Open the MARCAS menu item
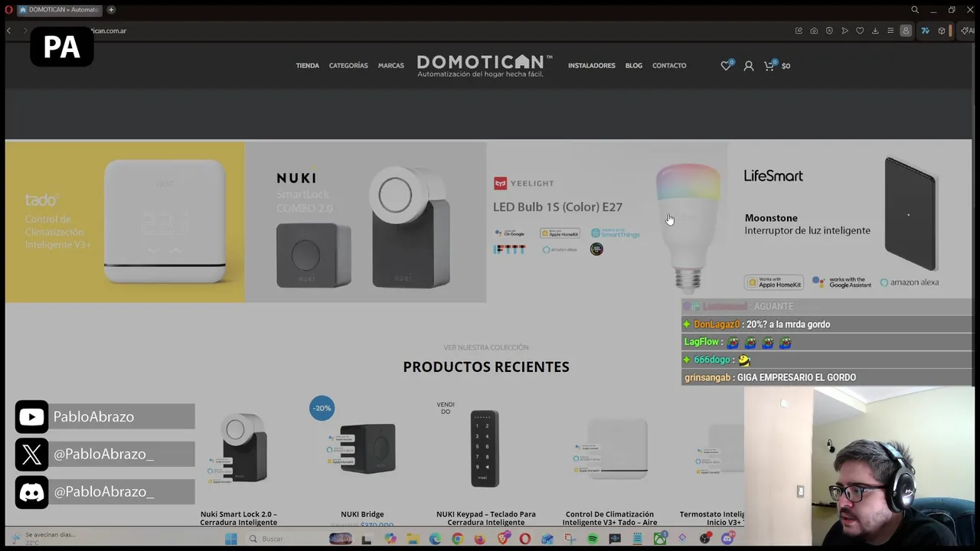Image resolution: width=980 pixels, height=551 pixels. tap(390, 66)
